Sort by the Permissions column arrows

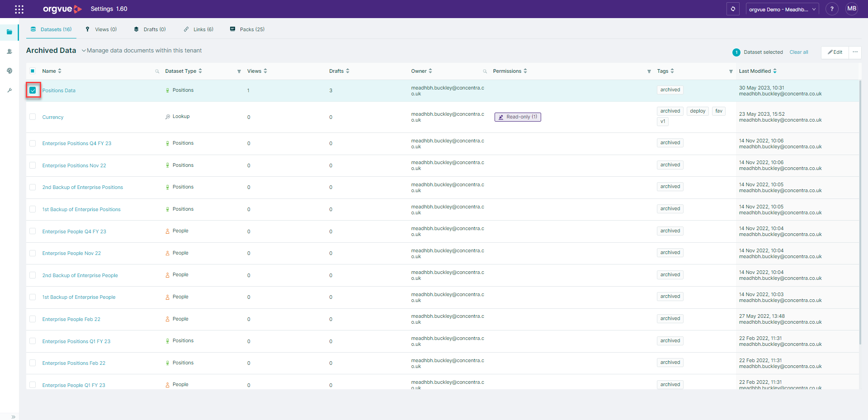(x=525, y=71)
